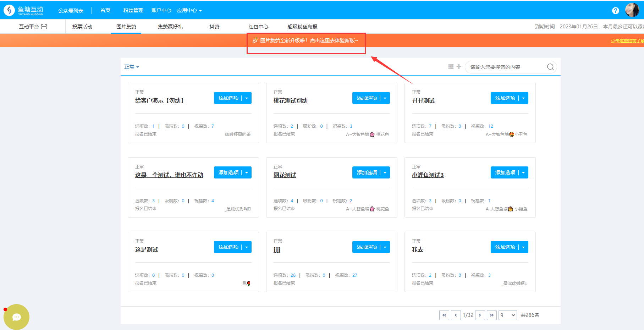This screenshot has width=644, height=330.
Task: Open the 小鲤鱼测试3 activity link
Action: (428, 175)
